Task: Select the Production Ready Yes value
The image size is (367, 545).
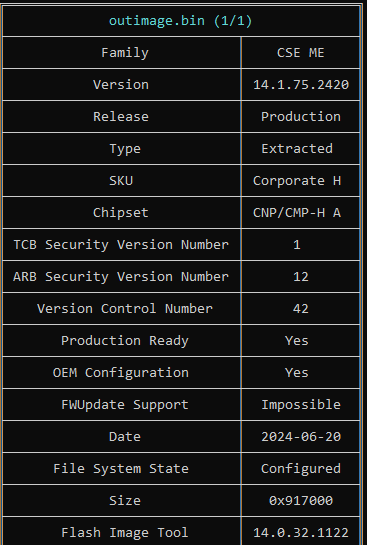Action: click(x=297, y=341)
